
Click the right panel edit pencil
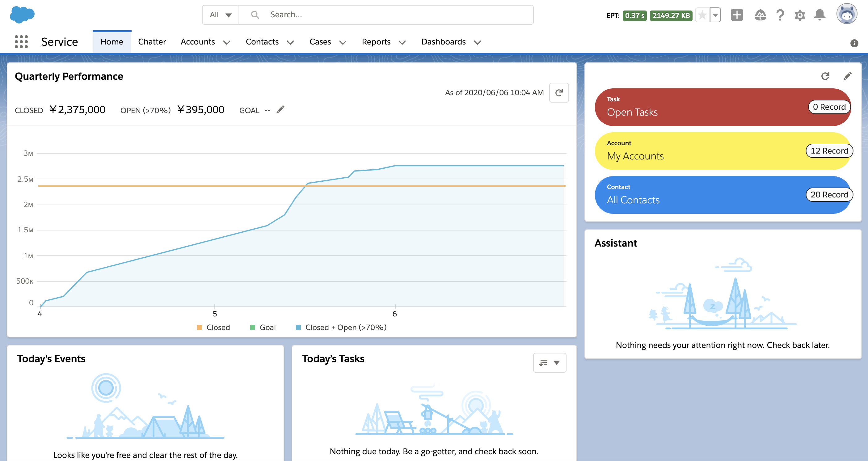(x=847, y=76)
